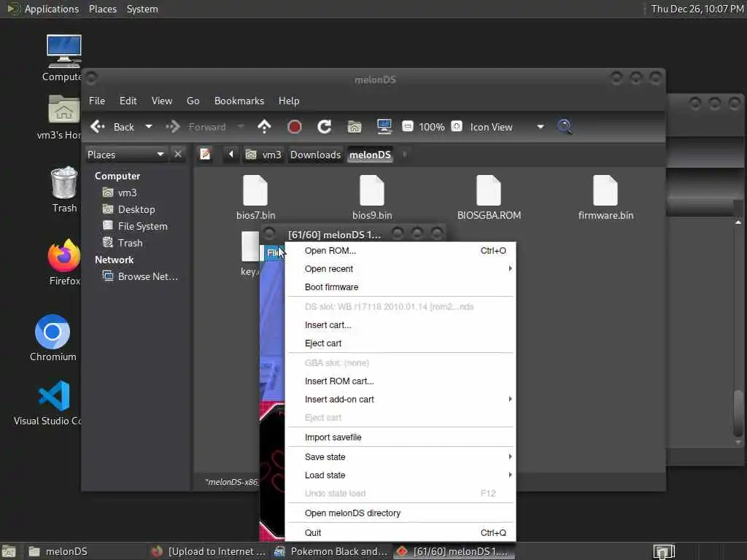Choose Open ROM... from the menu
The height and width of the screenshot is (560, 747).
click(x=400, y=251)
